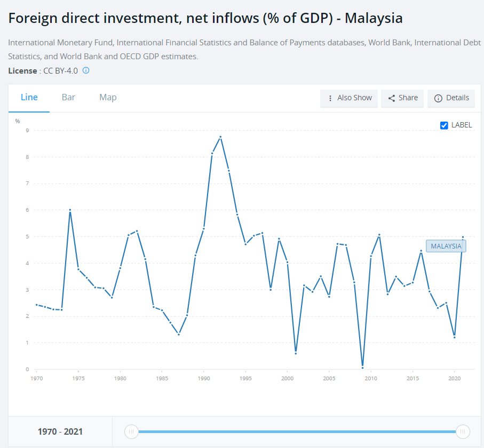Select the Line chart tab

[29, 98]
